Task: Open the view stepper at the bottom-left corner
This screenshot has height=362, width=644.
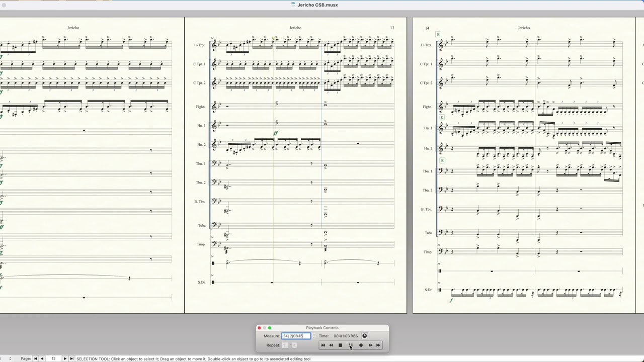Action: coord(10,359)
